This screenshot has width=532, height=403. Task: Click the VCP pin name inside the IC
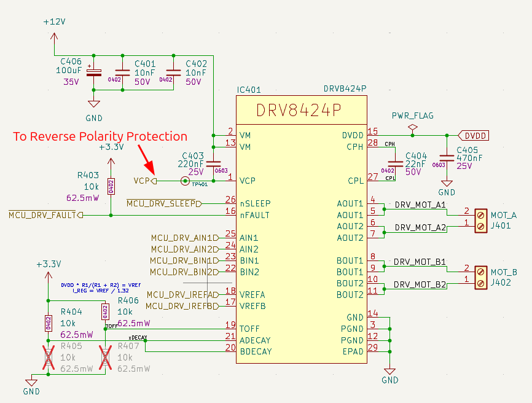pyautogui.click(x=248, y=181)
